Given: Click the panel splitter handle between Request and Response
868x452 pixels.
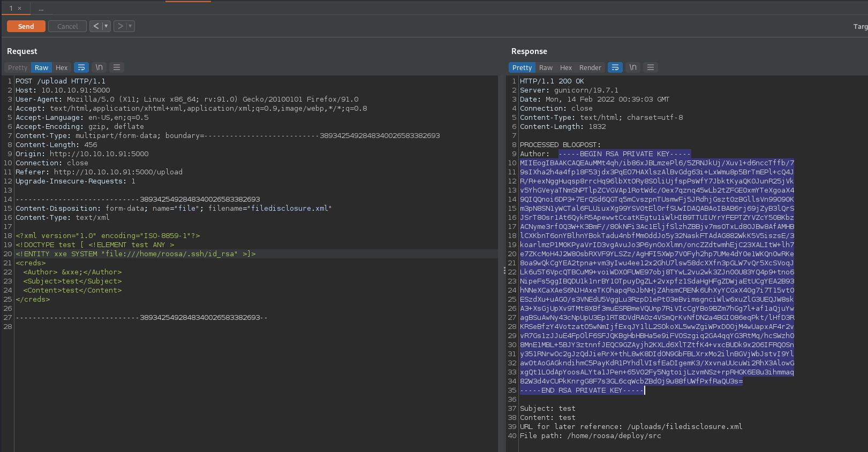Looking at the screenshot, I should (x=504, y=271).
